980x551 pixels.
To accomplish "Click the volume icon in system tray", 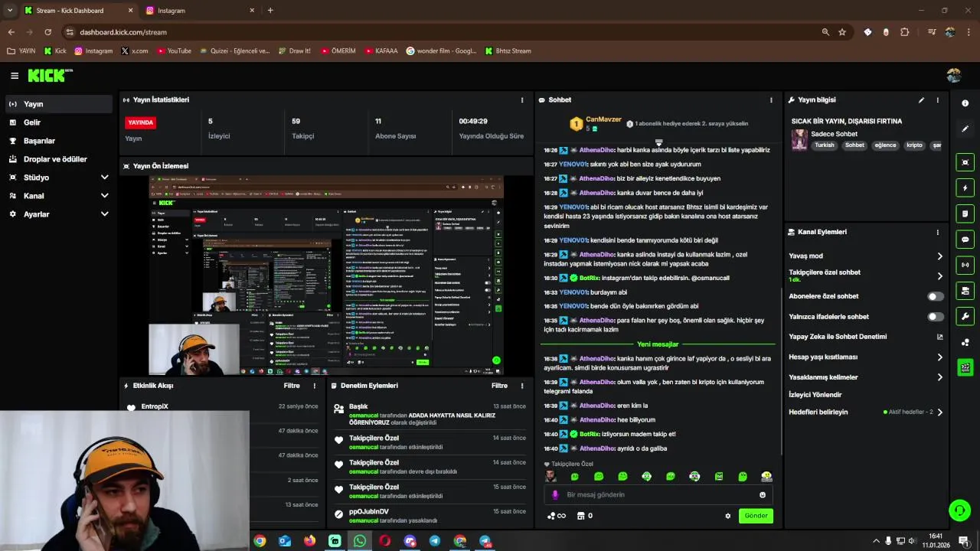I will [x=913, y=541].
